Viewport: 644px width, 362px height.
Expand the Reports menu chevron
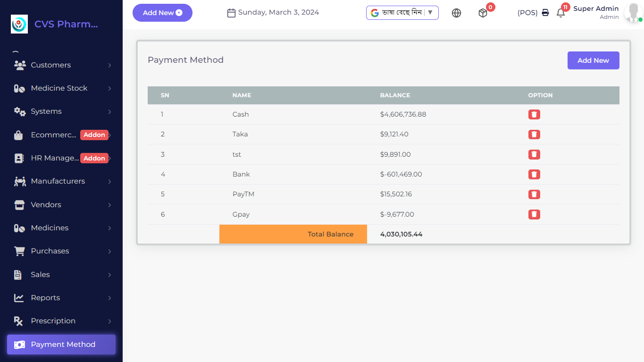(109, 298)
